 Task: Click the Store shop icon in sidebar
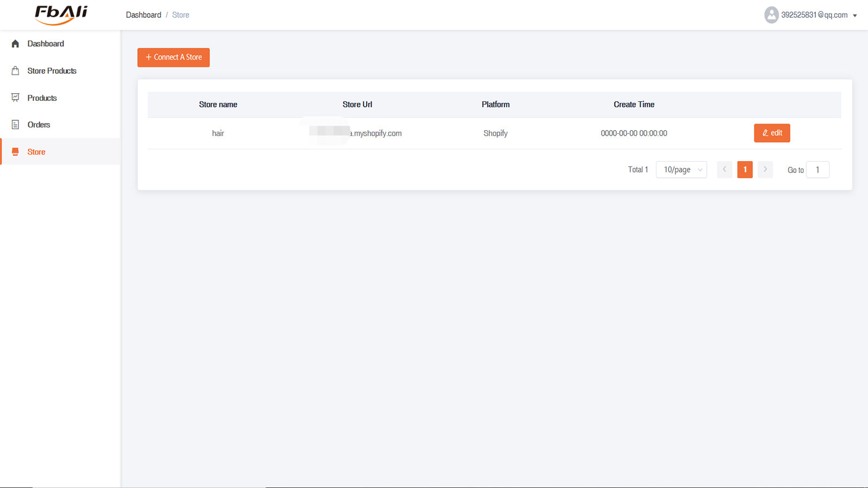point(15,152)
